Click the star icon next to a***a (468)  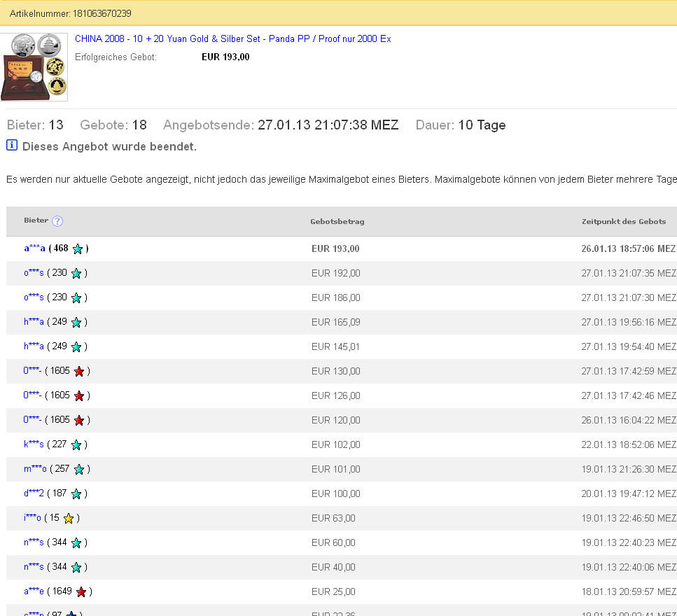78,248
